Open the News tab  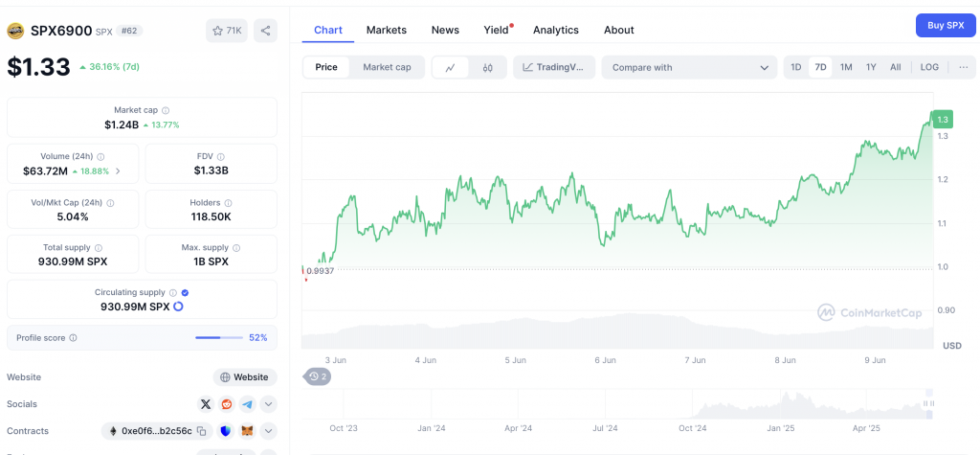[445, 30]
